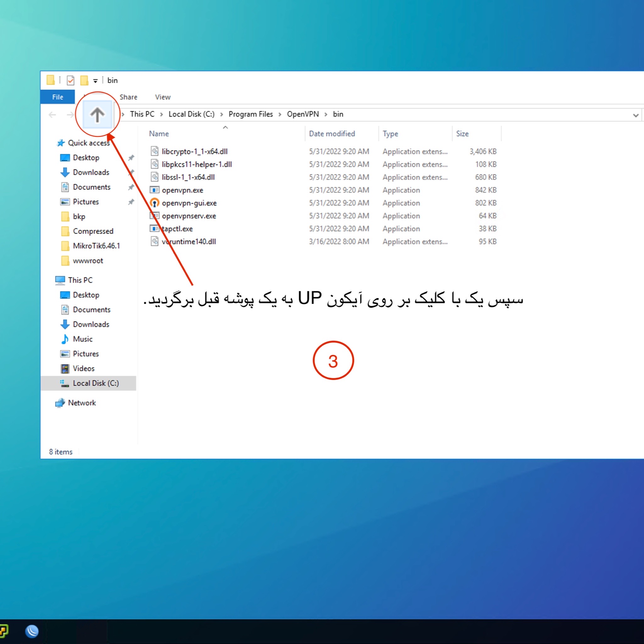Screen dimensions: 644x644
Task: Select tapctl.exe application icon
Action: coord(154,229)
